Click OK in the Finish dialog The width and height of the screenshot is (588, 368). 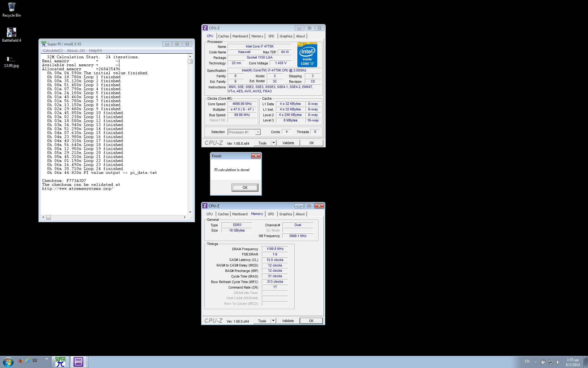point(245,188)
